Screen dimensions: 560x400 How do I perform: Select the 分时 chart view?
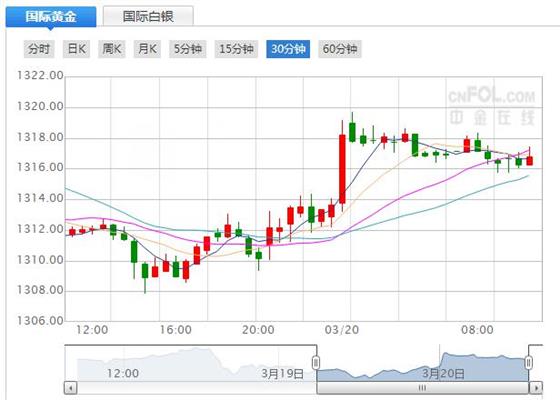click(39, 49)
